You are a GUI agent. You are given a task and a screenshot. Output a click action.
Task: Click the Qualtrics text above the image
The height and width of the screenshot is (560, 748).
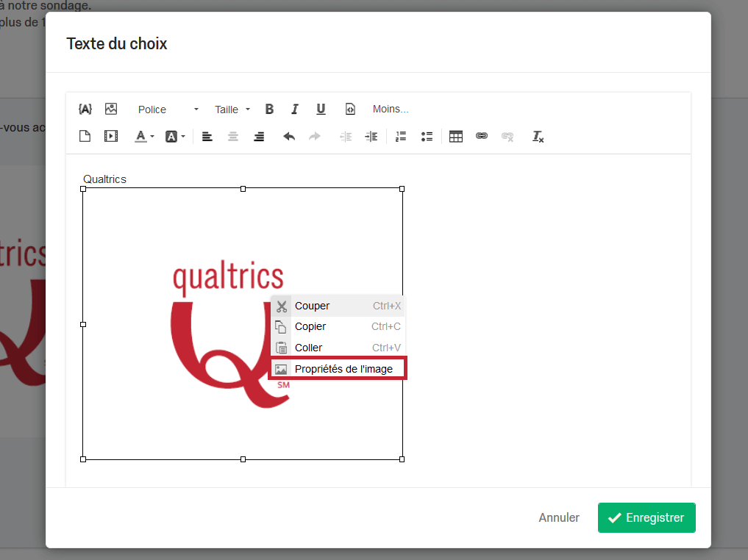coord(104,179)
